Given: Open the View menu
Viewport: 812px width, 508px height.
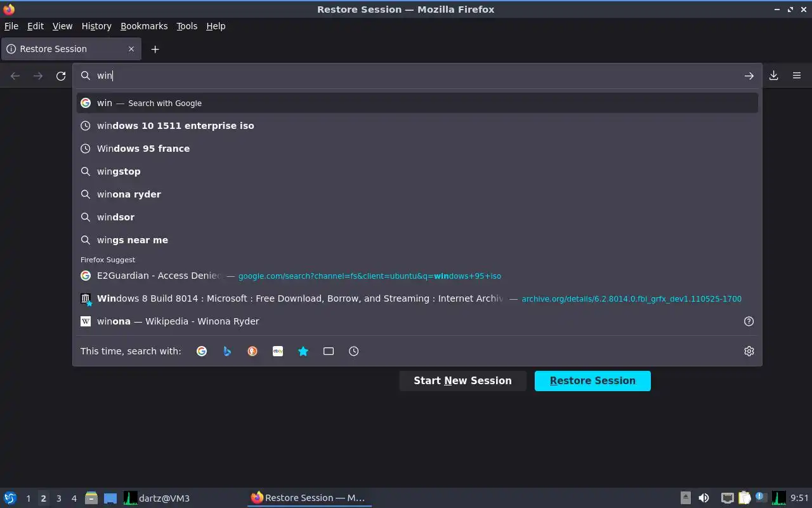Looking at the screenshot, I should tap(62, 26).
